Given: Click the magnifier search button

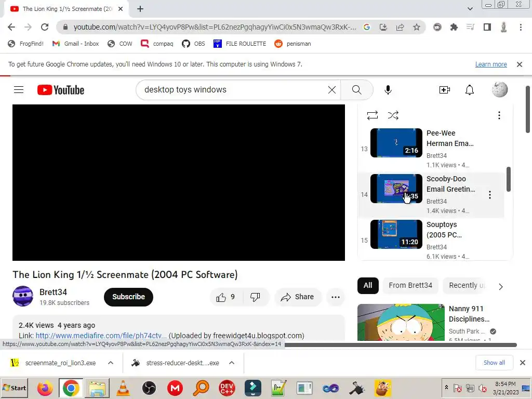Looking at the screenshot, I should point(356,90).
